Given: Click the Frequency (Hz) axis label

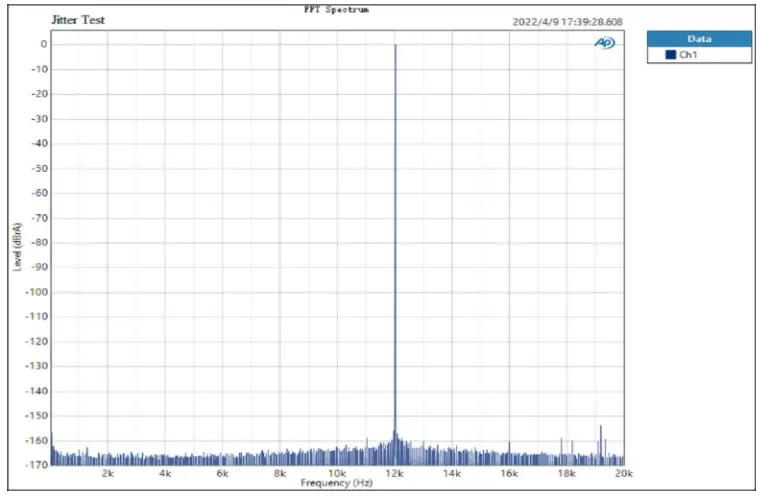Looking at the screenshot, I should click(336, 483).
